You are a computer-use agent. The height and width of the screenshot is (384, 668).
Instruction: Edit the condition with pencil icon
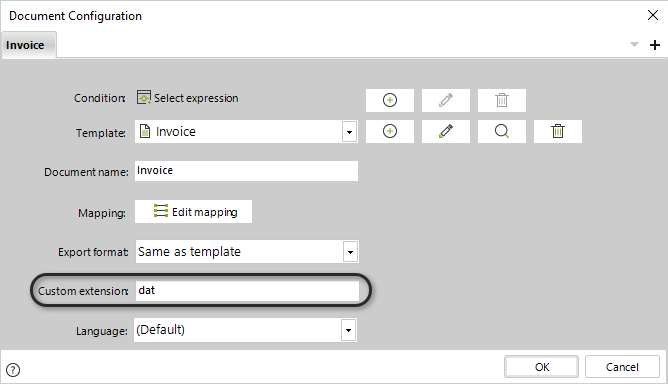pos(446,100)
